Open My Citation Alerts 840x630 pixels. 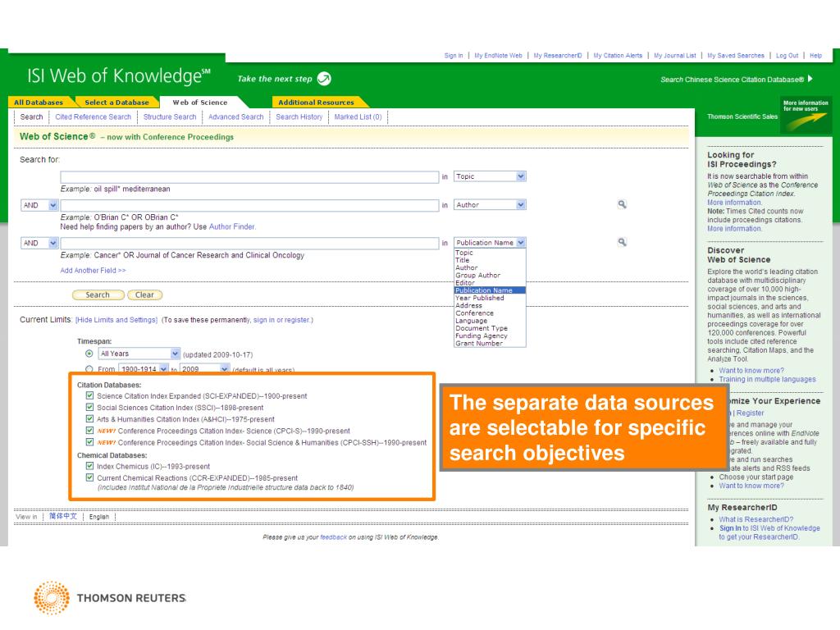pyautogui.click(x=618, y=56)
